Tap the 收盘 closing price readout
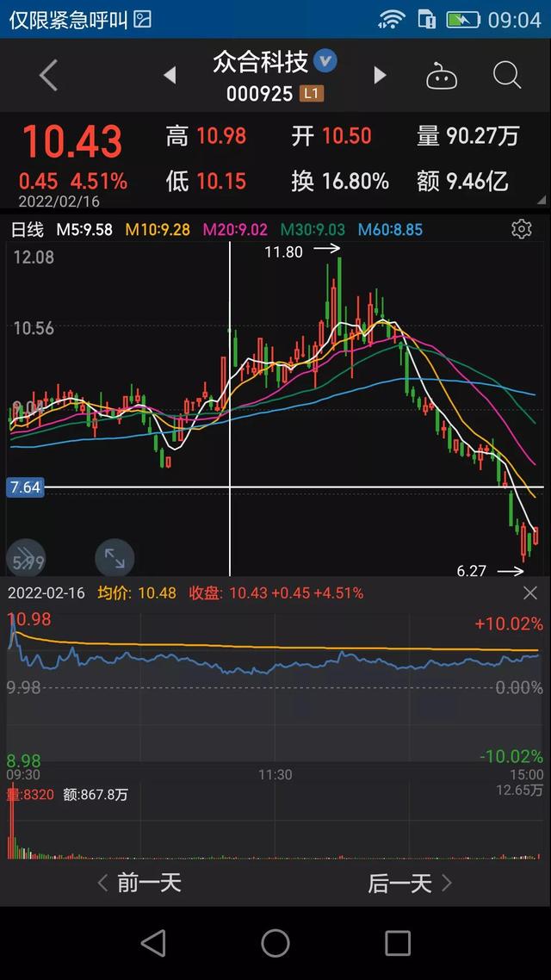The width and height of the screenshot is (551, 980). pos(276,593)
